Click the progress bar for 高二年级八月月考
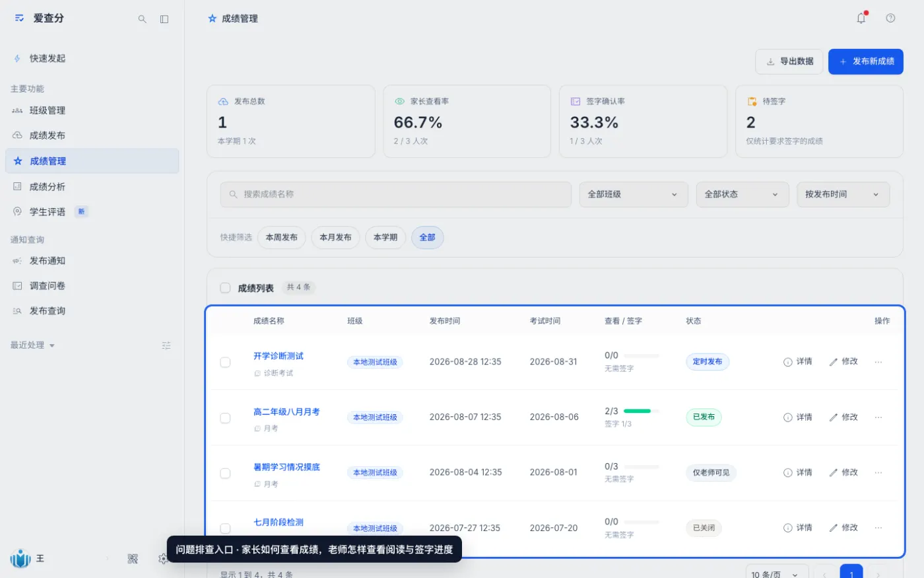 [642, 411]
